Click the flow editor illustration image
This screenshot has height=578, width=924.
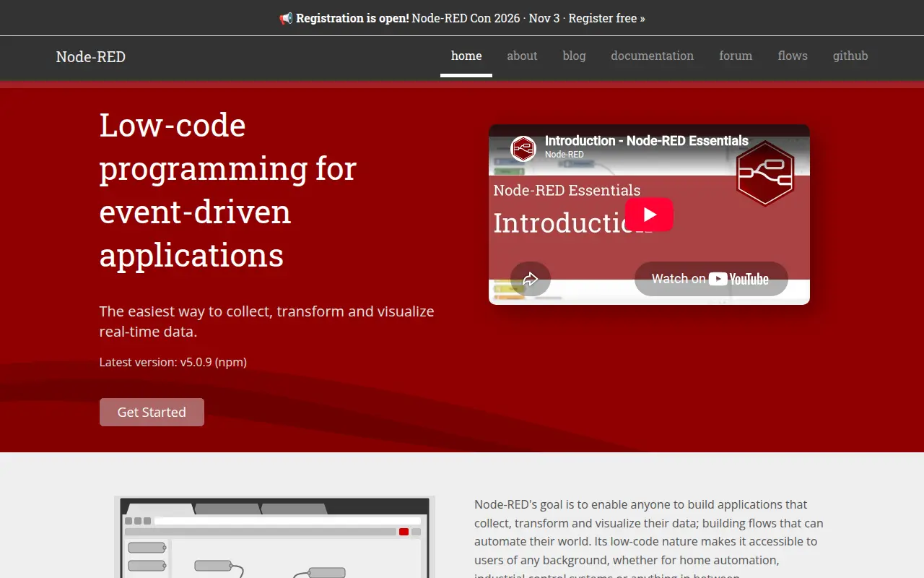click(274, 537)
